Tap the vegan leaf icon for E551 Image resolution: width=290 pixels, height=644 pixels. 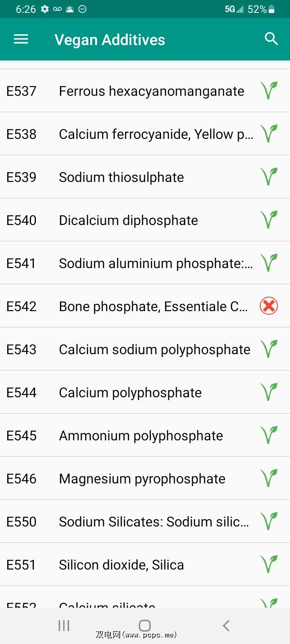(x=269, y=565)
